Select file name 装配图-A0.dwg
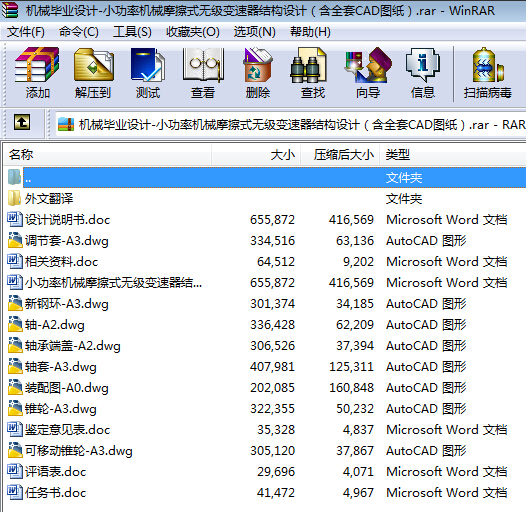The height and width of the screenshot is (512, 526). point(67,388)
